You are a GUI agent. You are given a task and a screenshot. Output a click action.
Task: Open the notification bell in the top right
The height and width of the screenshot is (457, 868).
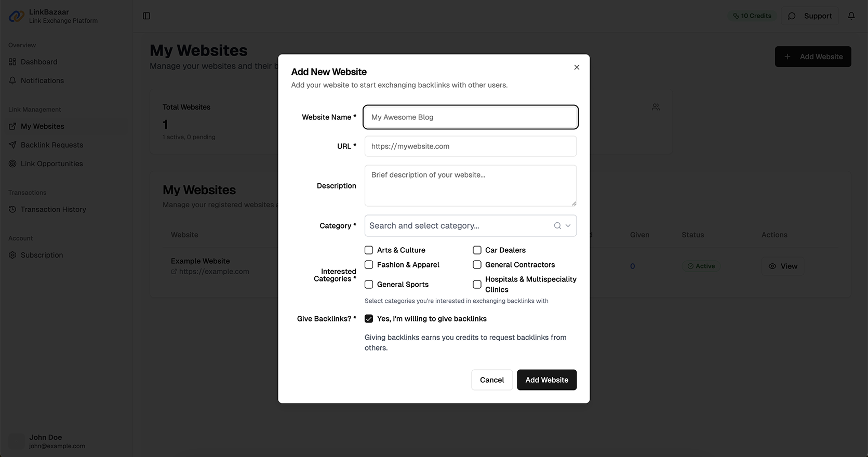click(851, 15)
